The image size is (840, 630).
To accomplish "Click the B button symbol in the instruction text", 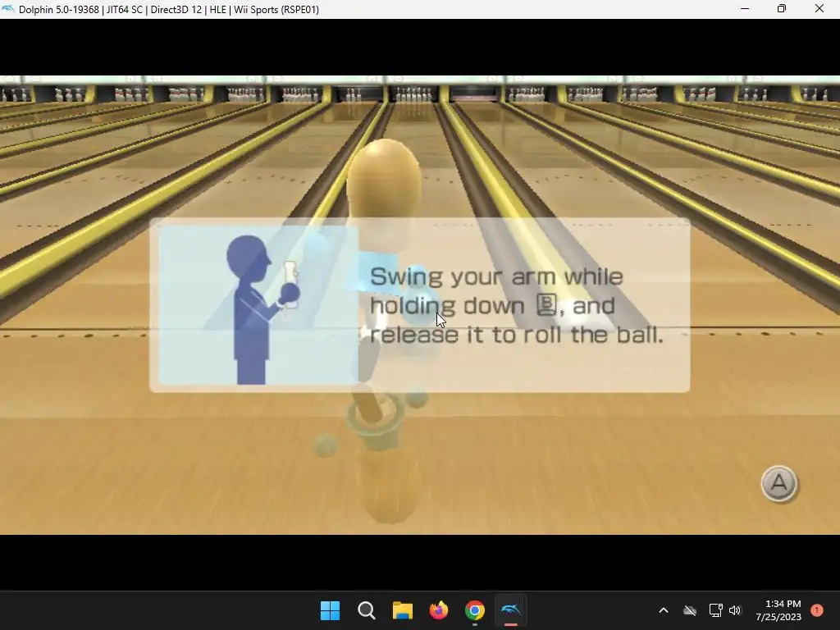I will [546, 305].
